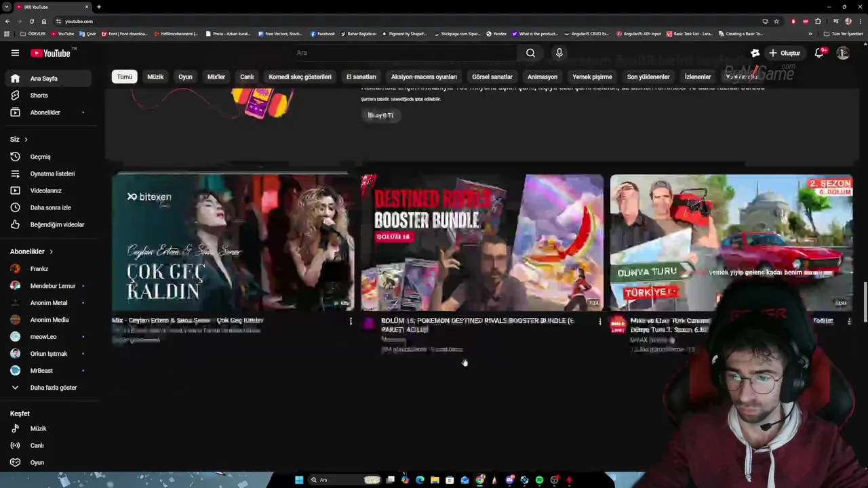Click the YouTube logo

52,53
